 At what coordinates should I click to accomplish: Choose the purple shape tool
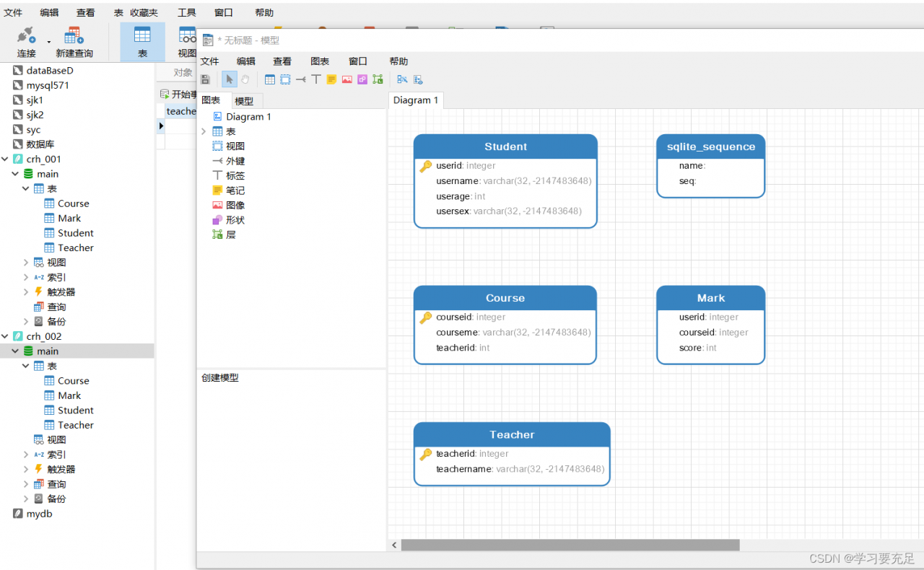[x=362, y=79]
